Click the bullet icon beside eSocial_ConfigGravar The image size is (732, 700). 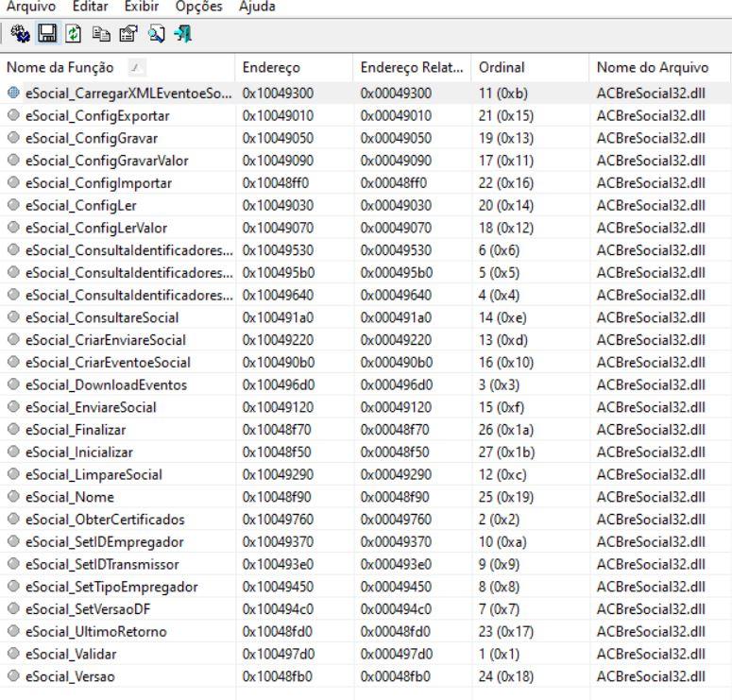coord(13,138)
